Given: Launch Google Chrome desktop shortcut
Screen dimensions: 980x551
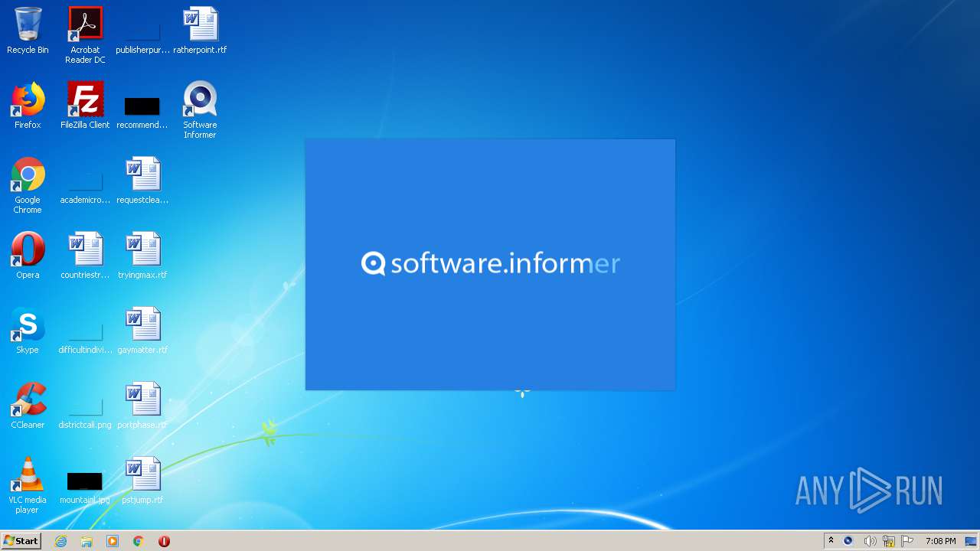Looking at the screenshot, I should coord(28,185).
